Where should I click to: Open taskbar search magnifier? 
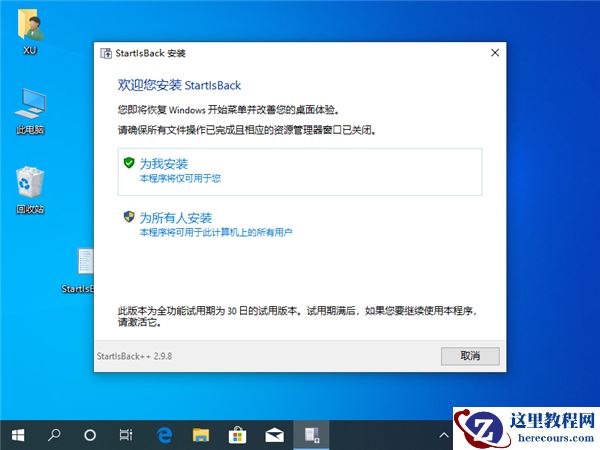(54, 435)
